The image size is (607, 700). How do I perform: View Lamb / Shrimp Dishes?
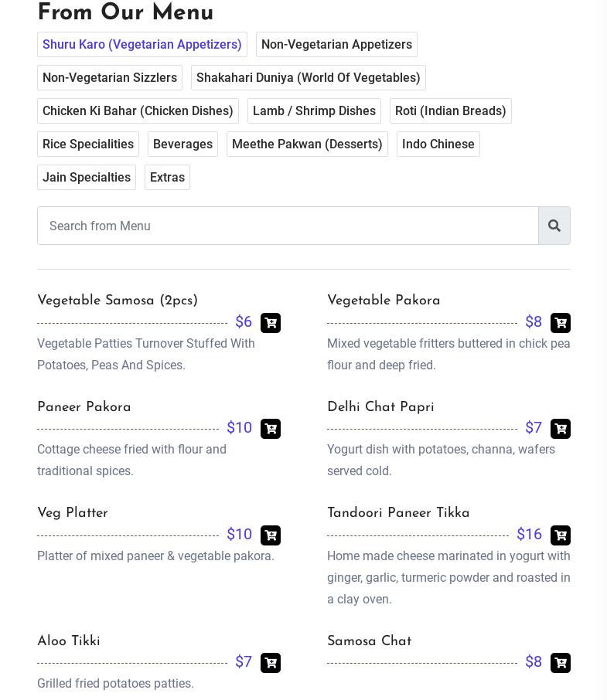(314, 111)
